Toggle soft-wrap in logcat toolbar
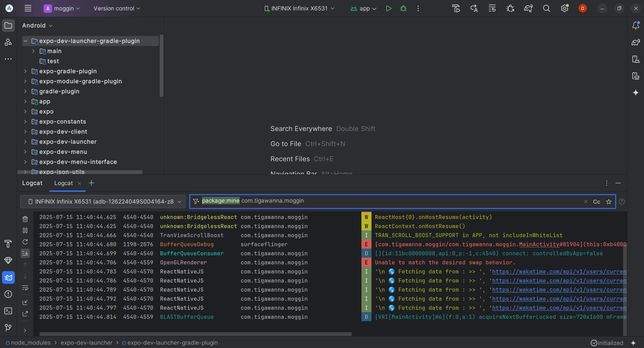The height and width of the screenshot is (348, 644). pyautogui.click(x=25, y=288)
